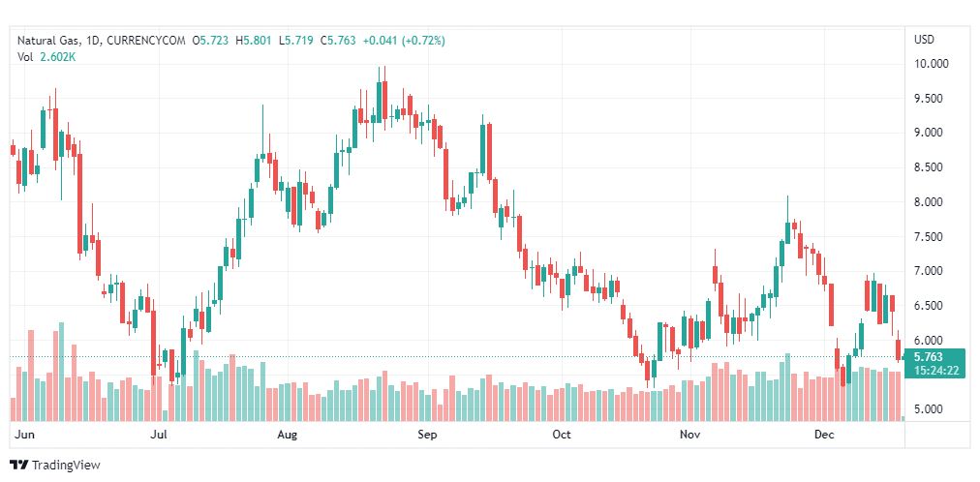
Task: Select the Oct label on time axis
Action: [x=562, y=436]
